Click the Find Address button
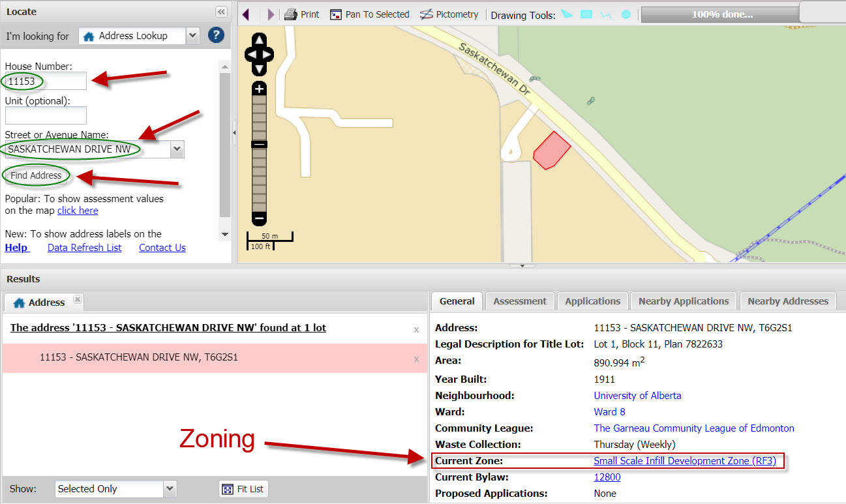 [36, 175]
